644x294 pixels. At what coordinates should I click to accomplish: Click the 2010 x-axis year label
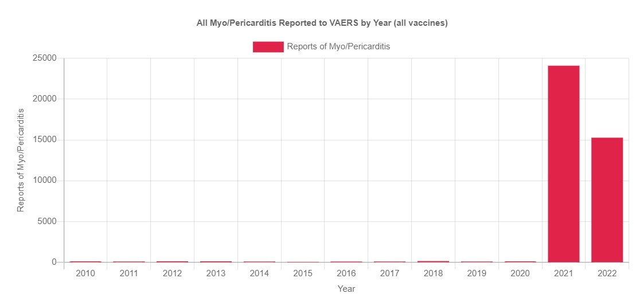(85, 274)
